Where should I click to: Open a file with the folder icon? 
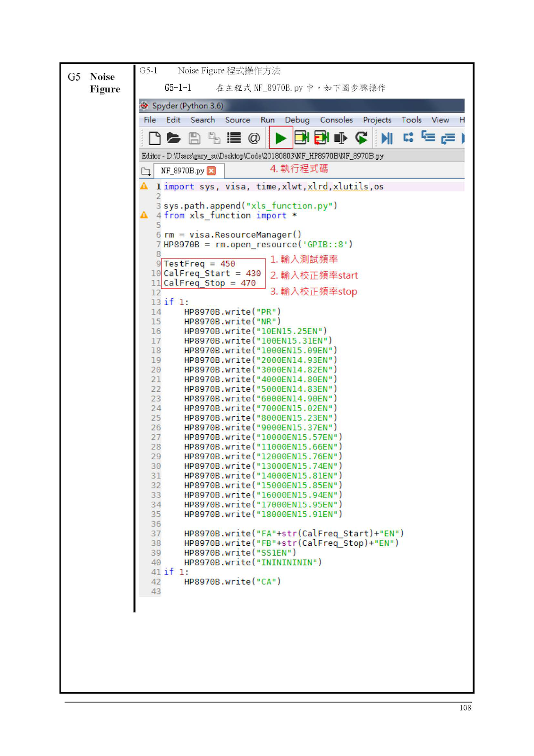pos(174,138)
